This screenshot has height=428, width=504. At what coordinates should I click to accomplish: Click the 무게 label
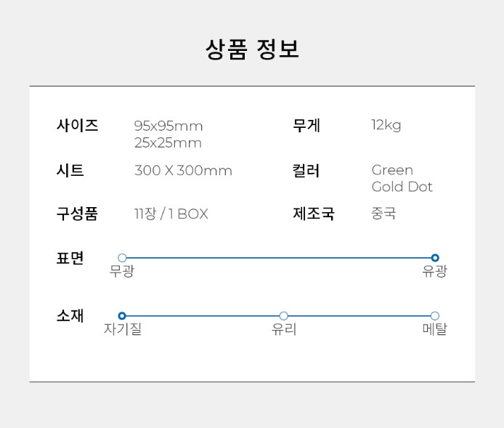pyautogui.click(x=306, y=126)
